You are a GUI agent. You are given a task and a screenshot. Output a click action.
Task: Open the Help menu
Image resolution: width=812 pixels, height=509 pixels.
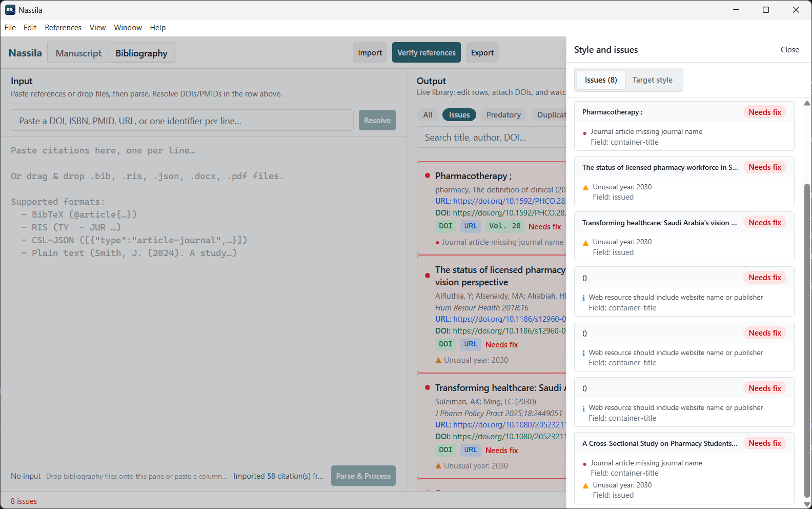click(x=158, y=28)
